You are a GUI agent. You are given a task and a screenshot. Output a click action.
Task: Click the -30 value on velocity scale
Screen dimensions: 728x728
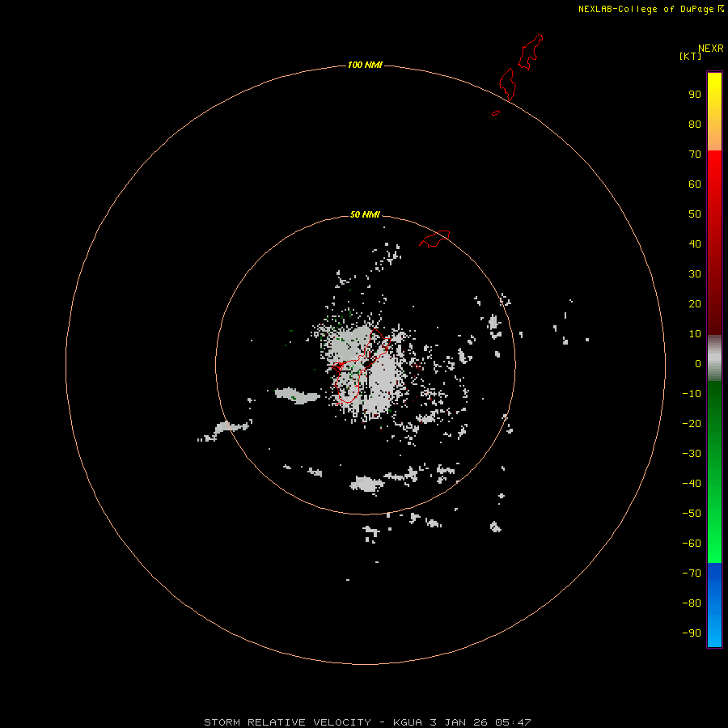[x=692, y=454]
